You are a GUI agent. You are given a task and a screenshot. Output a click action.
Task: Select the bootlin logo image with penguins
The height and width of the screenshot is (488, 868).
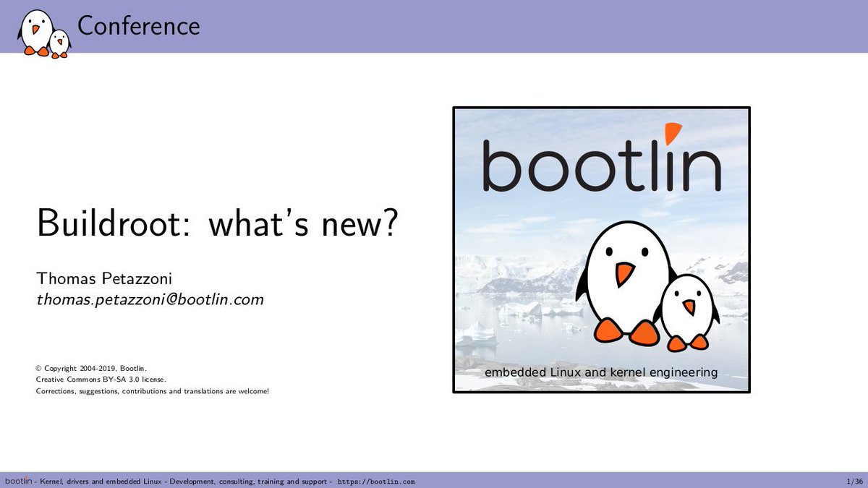(601, 250)
